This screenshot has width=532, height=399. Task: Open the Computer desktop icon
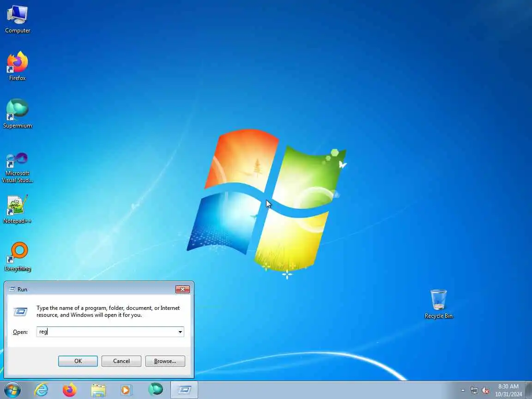[x=17, y=19]
